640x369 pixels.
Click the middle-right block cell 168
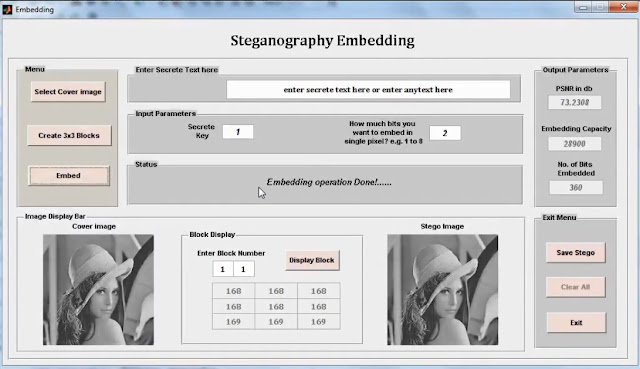pos(318,307)
